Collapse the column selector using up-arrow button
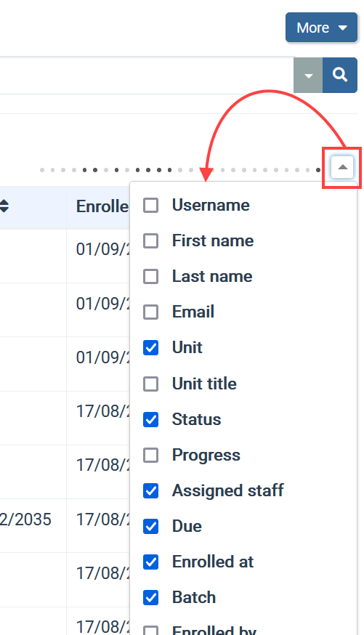This screenshot has height=635, width=364. (342, 167)
